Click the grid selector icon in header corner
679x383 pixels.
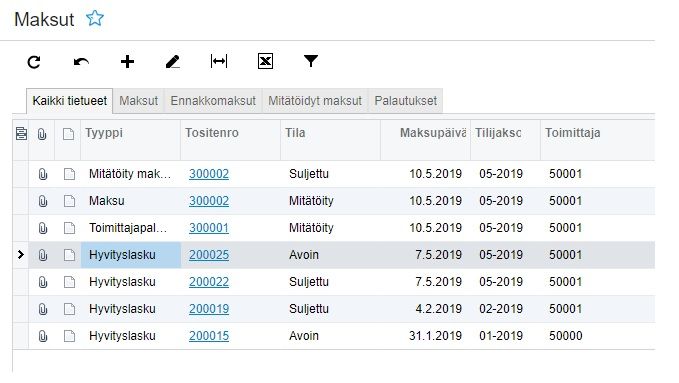tap(21, 134)
